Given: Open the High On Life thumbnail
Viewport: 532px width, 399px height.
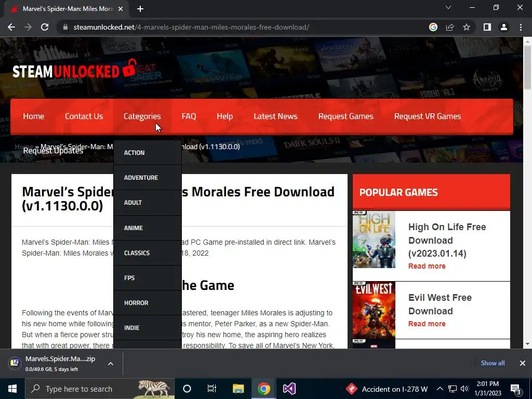Looking at the screenshot, I should tap(374, 240).
